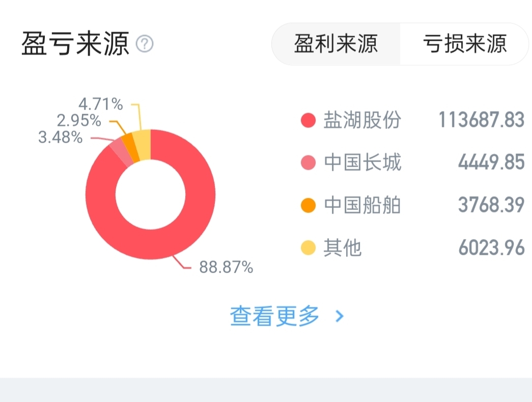
Task: Select the 中国长城 legend label
Action: [362, 163]
